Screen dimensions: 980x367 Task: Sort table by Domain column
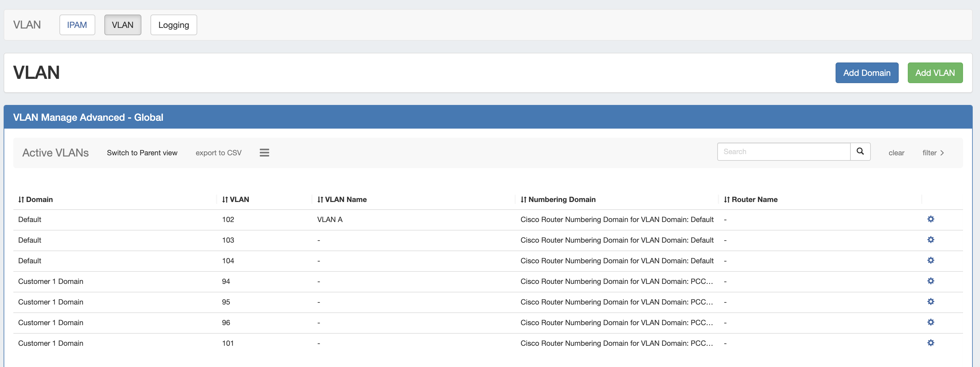(36, 199)
